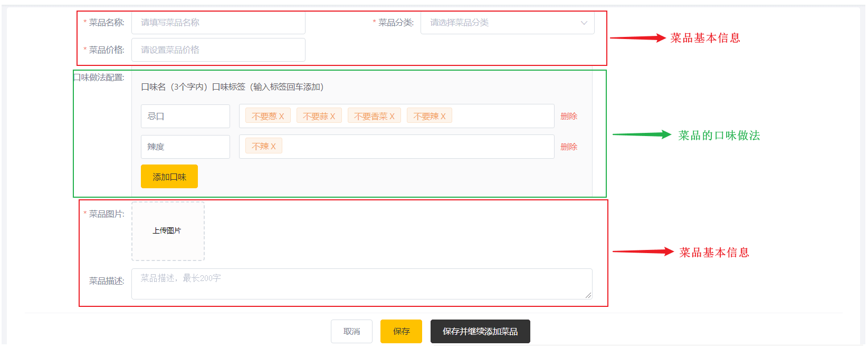Focus the 菜品价格 input field

[218, 50]
